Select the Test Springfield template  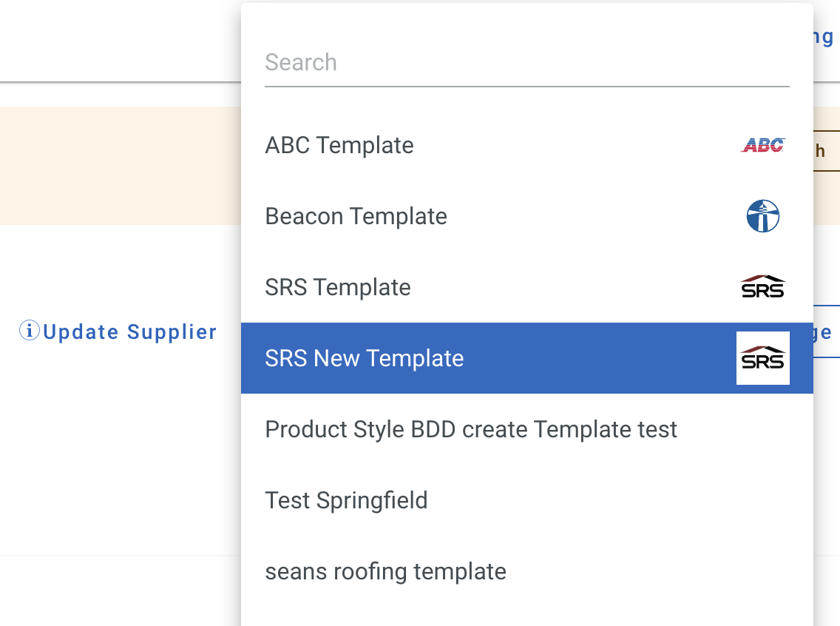pos(346,500)
